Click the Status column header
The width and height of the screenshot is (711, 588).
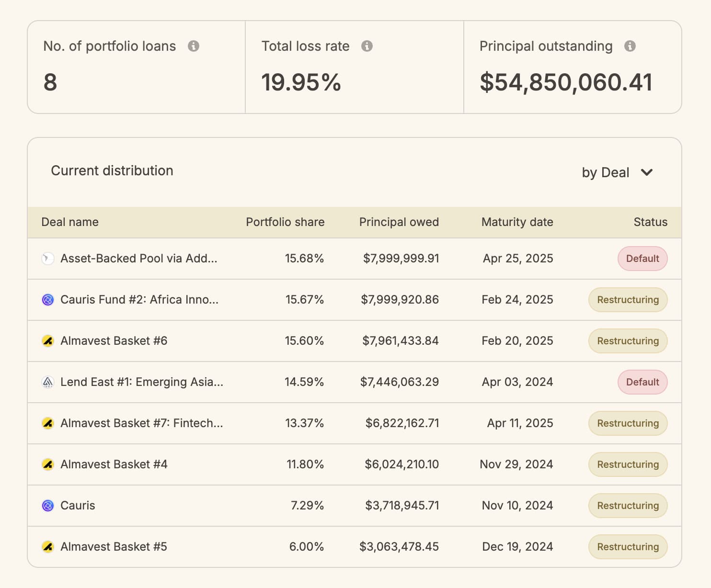650,222
